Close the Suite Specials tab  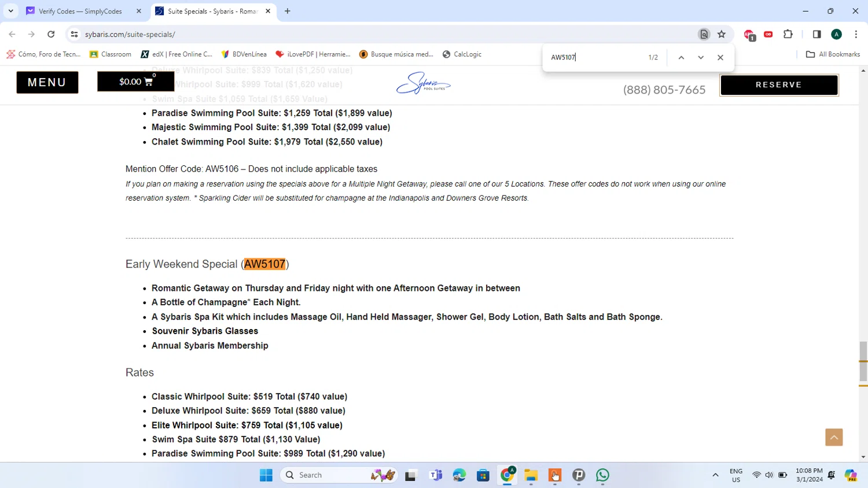coord(268,11)
